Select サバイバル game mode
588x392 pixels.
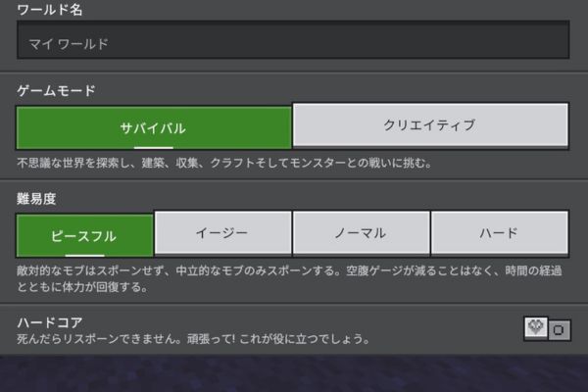[154, 128]
